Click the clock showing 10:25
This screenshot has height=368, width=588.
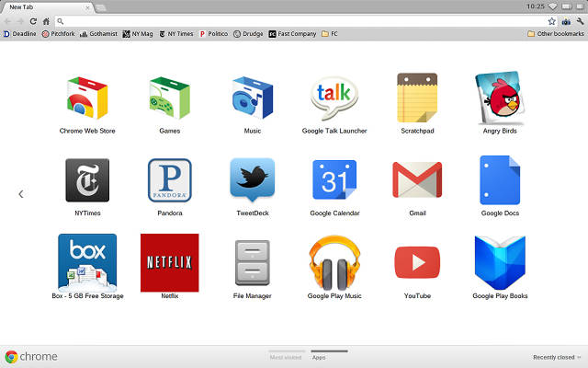click(x=535, y=6)
